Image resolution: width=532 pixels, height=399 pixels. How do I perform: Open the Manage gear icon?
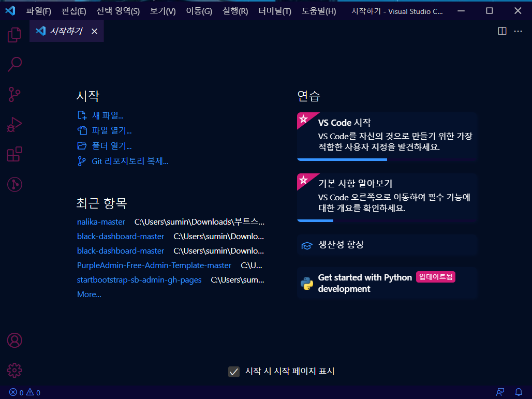point(14,370)
